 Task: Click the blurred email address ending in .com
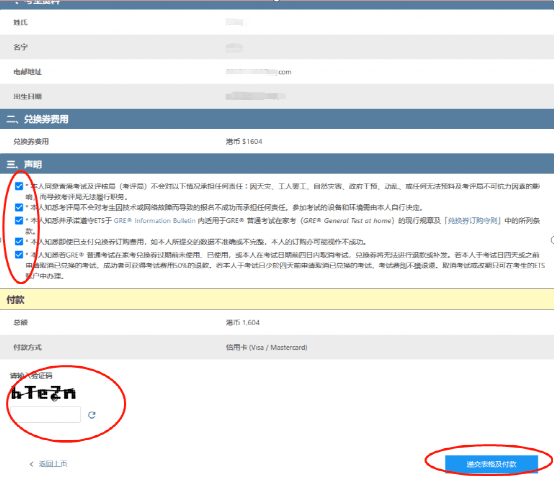(259, 72)
